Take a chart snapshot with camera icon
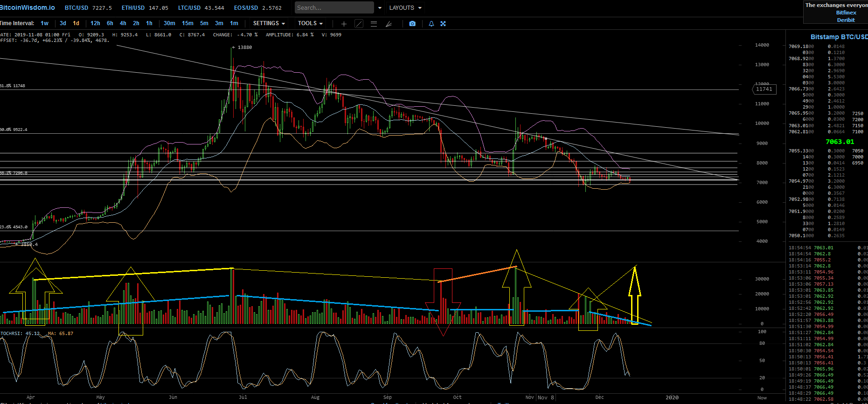Image resolution: width=868 pixels, height=404 pixels. point(412,24)
